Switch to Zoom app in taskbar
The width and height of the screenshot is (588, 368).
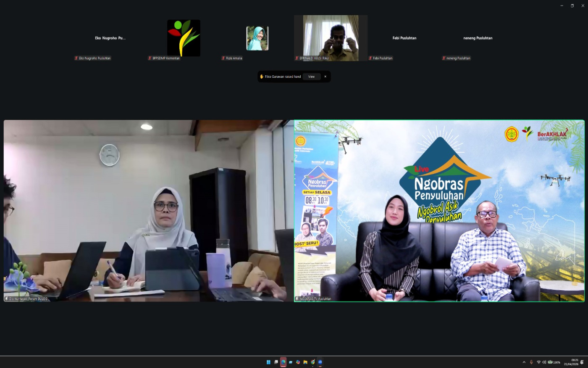pos(320,362)
